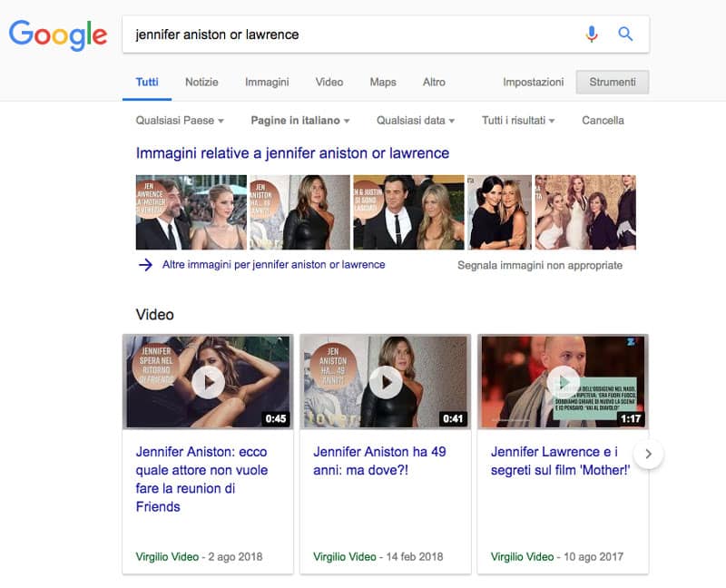Switch to the Notizie tab
726x588 pixels.
tap(201, 83)
